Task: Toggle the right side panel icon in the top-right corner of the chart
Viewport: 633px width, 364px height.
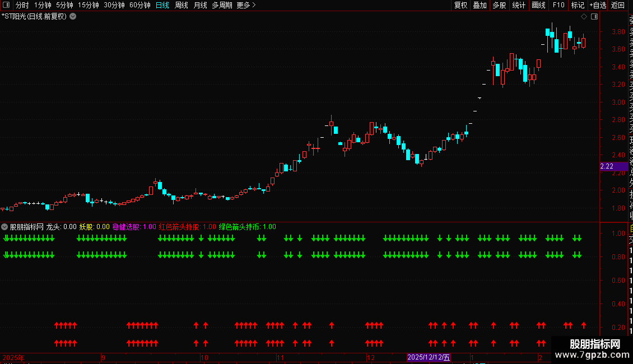Action: 594,17
